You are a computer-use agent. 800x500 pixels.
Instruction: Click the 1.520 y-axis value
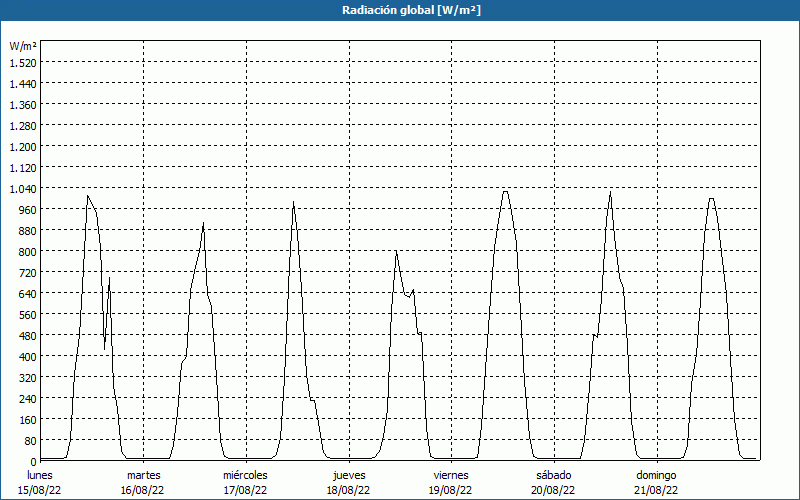23,62
